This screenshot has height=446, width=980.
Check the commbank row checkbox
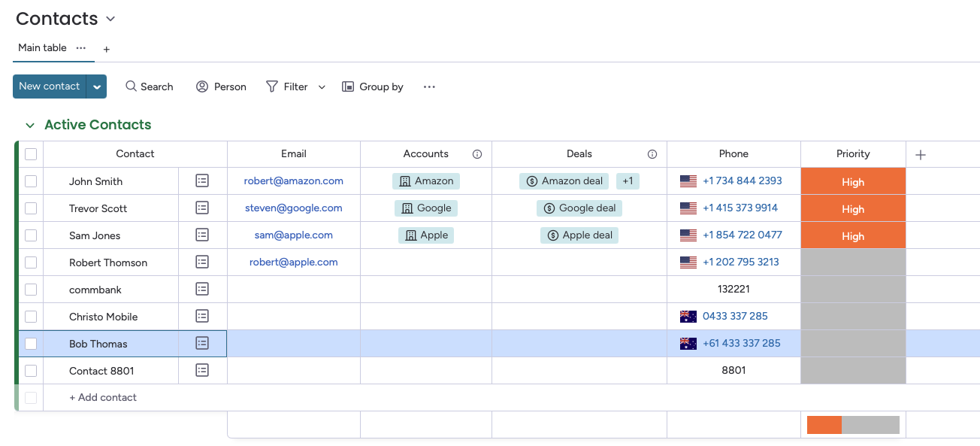pyautogui.click(x=31, y=290)
